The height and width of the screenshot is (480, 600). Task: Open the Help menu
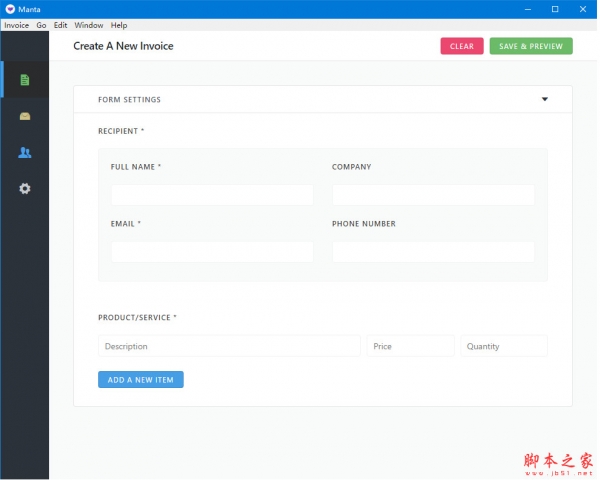pyautogui.click(x=119, y=25)
